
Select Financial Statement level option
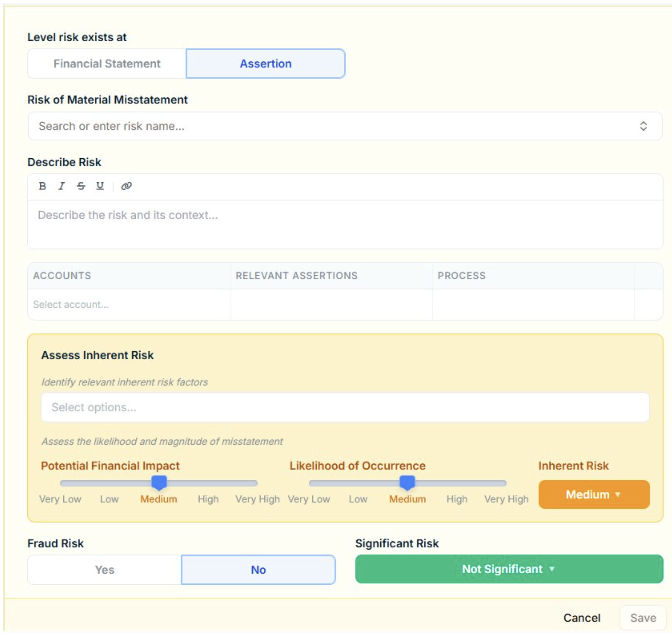click(107, 64)
